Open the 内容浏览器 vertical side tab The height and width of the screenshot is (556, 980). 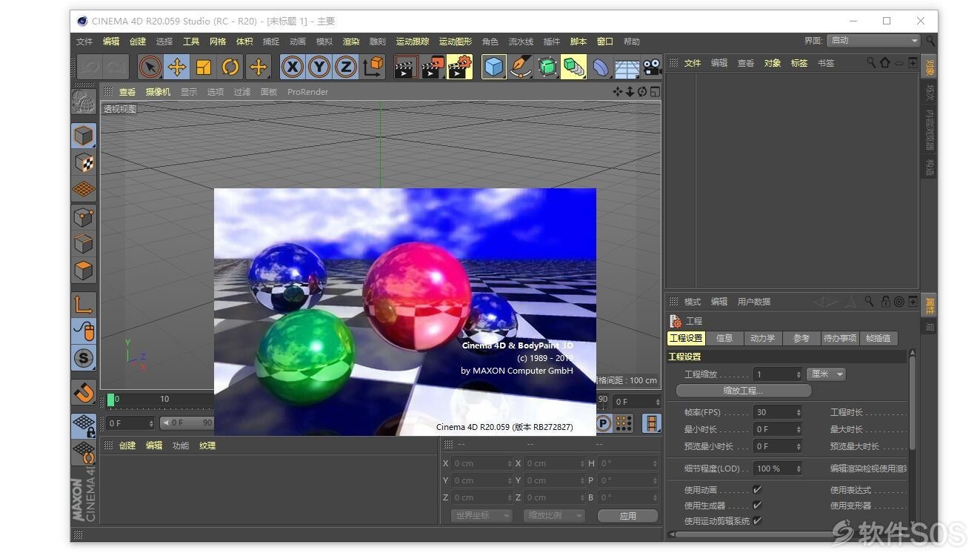tap(929, 130)
